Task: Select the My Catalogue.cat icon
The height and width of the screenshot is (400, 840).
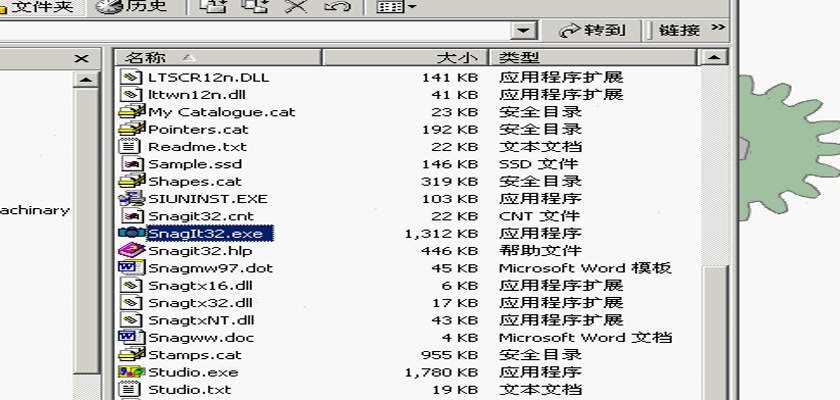Action: point(131,111)
